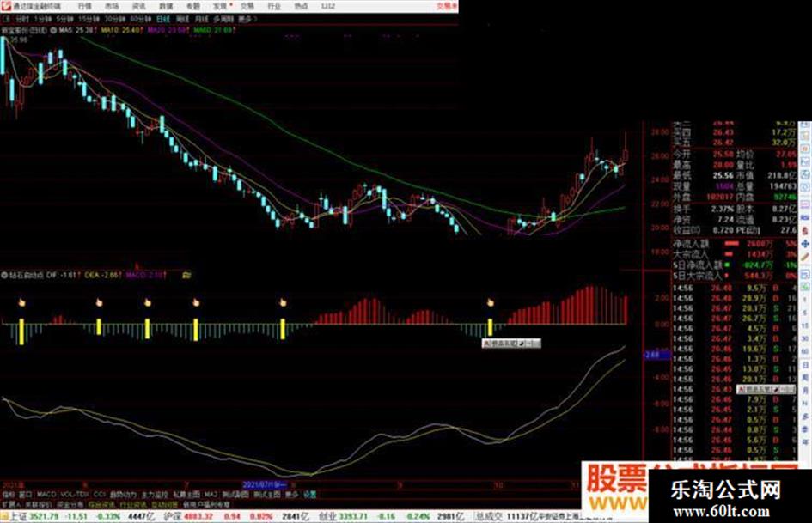Switch the indicator to VOL-TDX
Screen dimensions: 812x523
(x=75, y=495)
